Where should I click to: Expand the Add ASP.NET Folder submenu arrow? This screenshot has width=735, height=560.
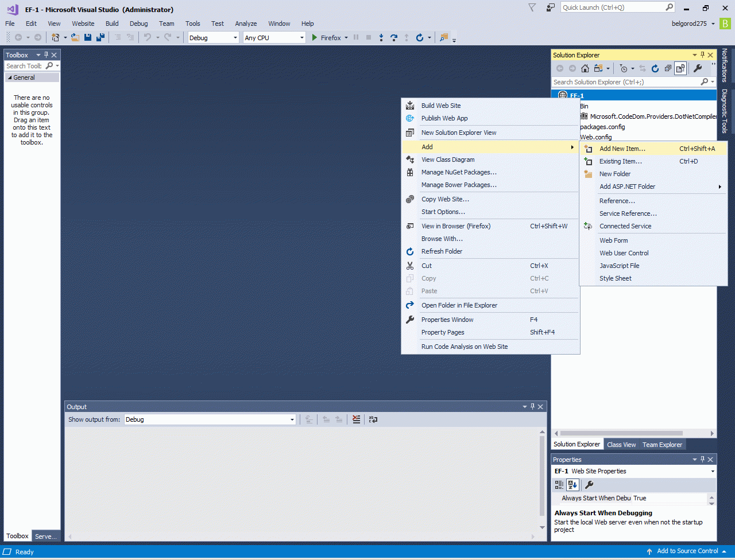point(720,186)
